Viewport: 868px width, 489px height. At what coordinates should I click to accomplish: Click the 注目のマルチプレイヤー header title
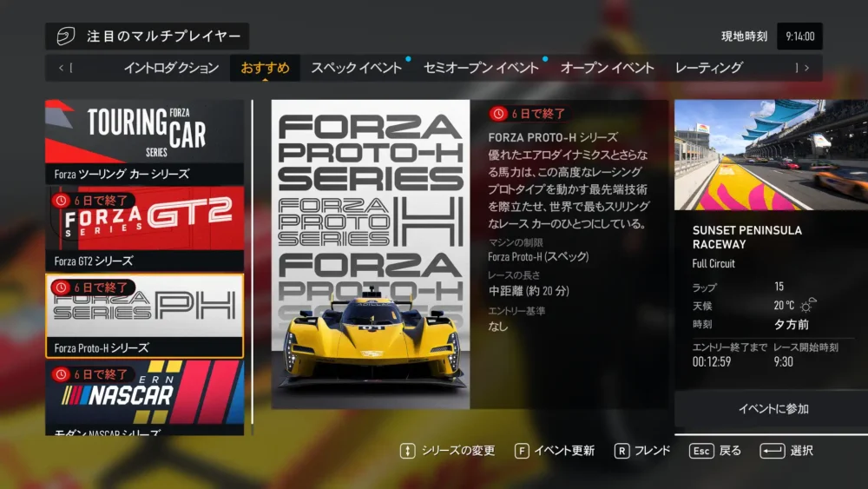[x=164, y=36]
